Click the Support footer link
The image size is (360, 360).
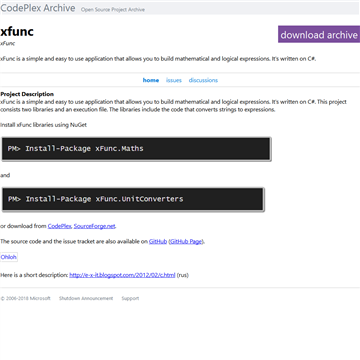click(x=130, y=298)
